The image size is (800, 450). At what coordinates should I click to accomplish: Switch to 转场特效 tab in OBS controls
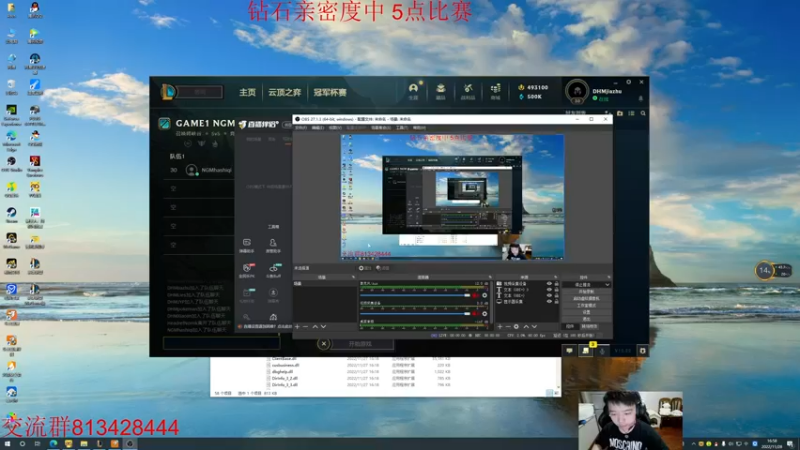pos(589,327)
